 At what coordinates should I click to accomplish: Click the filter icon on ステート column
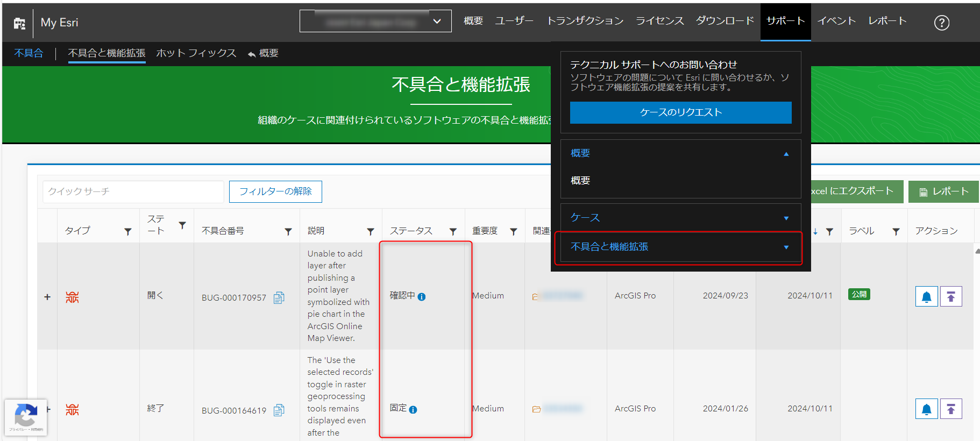pos(182,225)
